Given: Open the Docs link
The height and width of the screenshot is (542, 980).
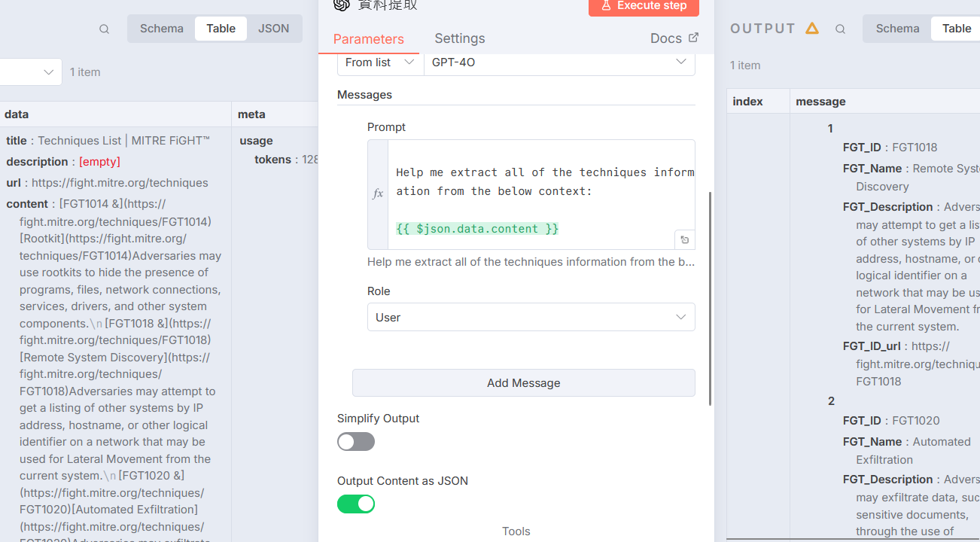Looking at the screenshot, I should point(674,38).
